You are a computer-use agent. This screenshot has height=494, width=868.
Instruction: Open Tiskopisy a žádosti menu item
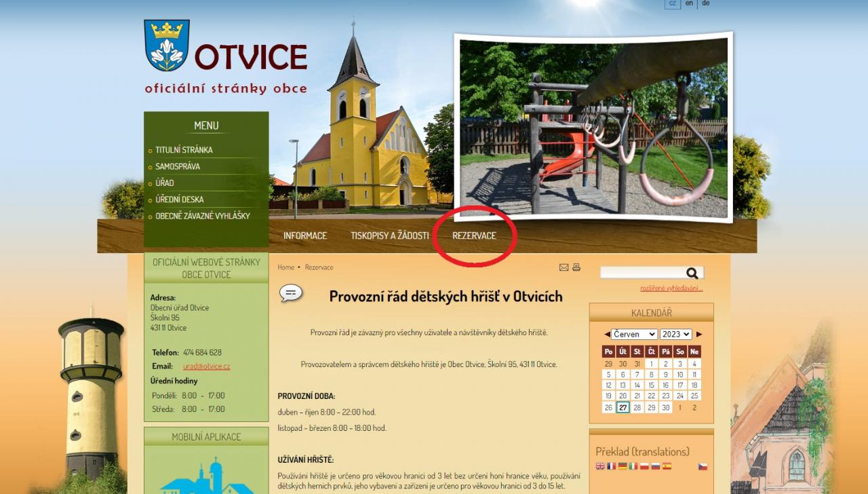(389, 236)
